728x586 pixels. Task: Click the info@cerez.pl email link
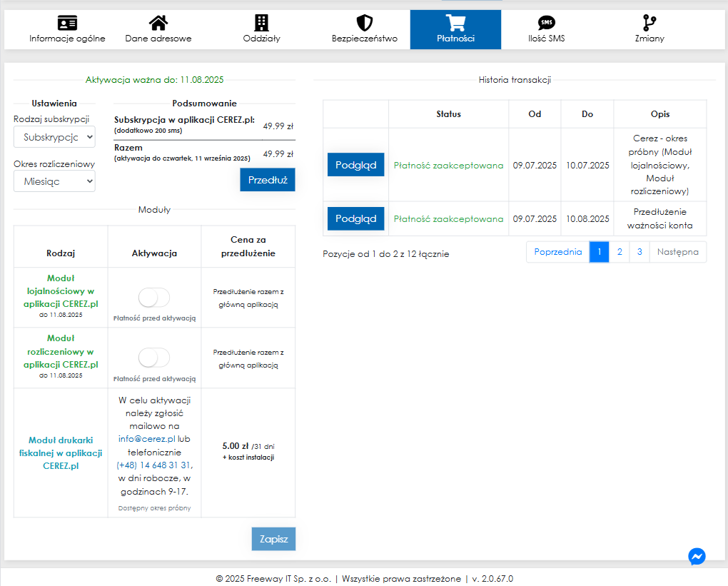click(x=147, y=439)
